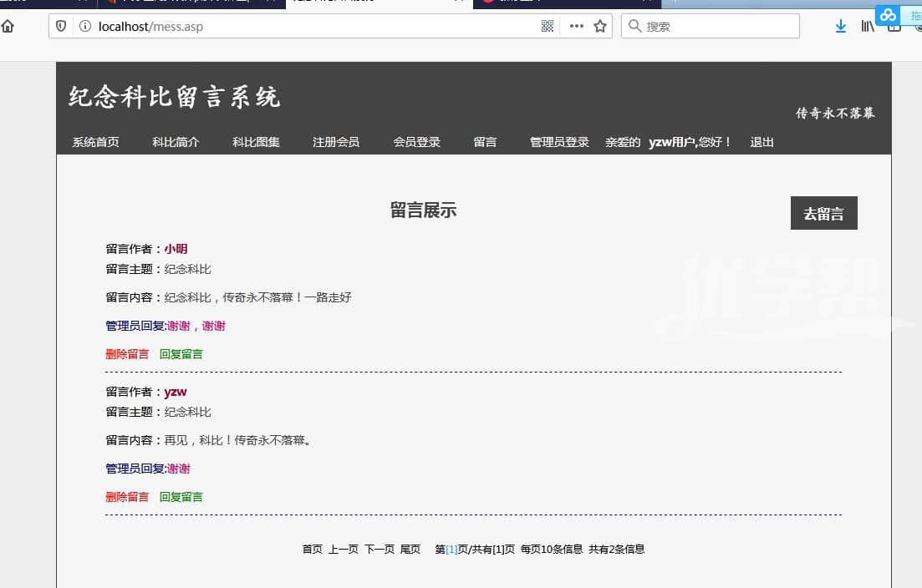Open the downloads arrow icon

pos(841,27)
